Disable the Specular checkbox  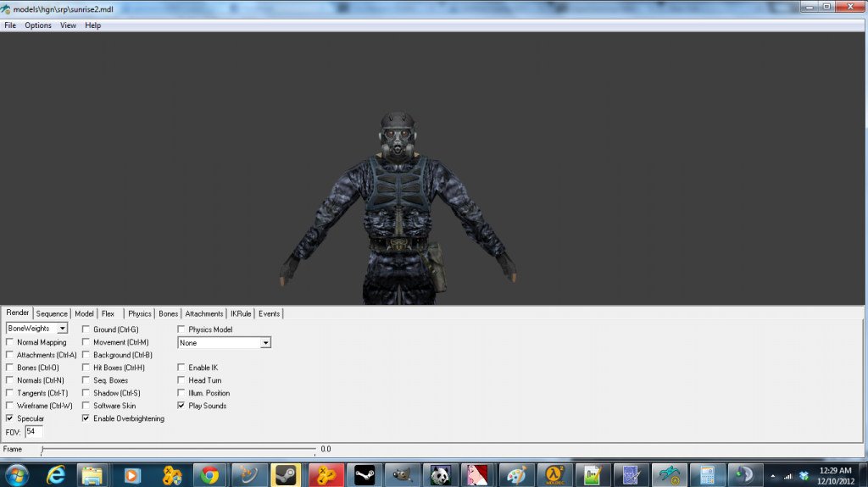(9, 418)
